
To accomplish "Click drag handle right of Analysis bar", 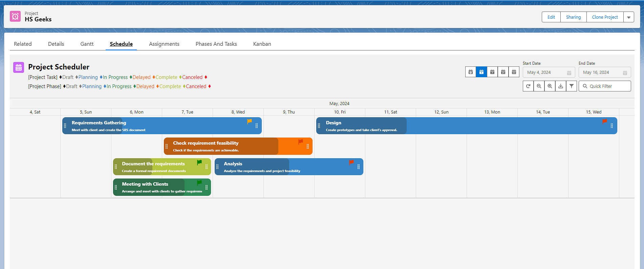I will [x=359, y=167].
